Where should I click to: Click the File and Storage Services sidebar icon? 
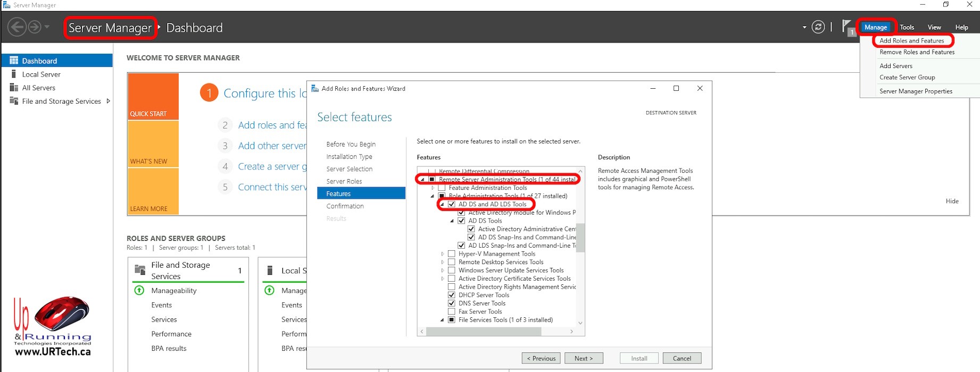14,101
